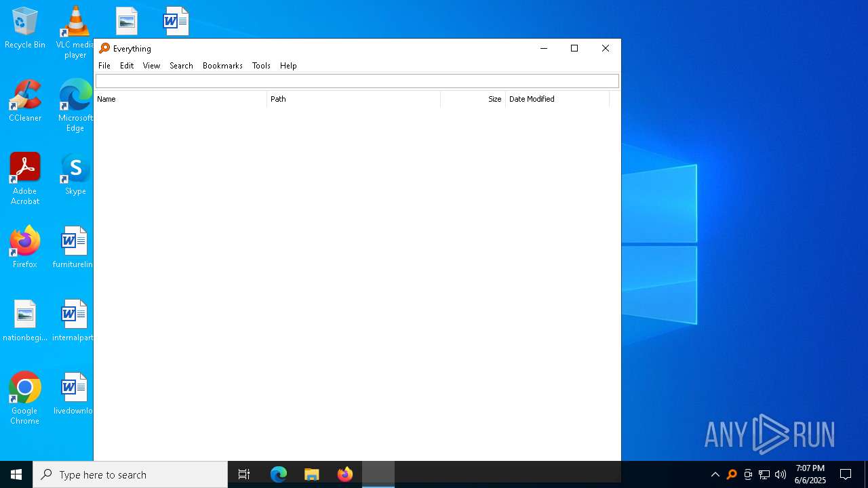The image size is (868, 488).
Task: Select the nationbegi image file icon
Action: pyautogui.click(x=25, y=321)
